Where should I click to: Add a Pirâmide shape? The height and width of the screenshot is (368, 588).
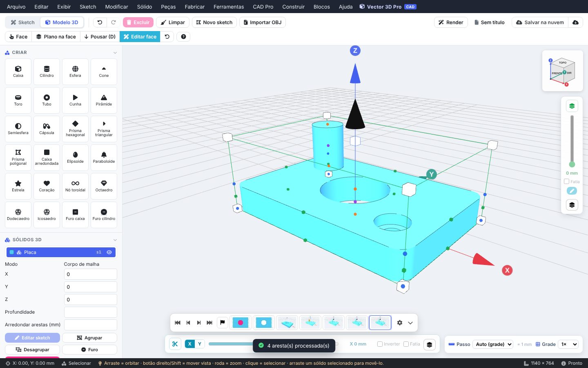click(x=104, y=100)
